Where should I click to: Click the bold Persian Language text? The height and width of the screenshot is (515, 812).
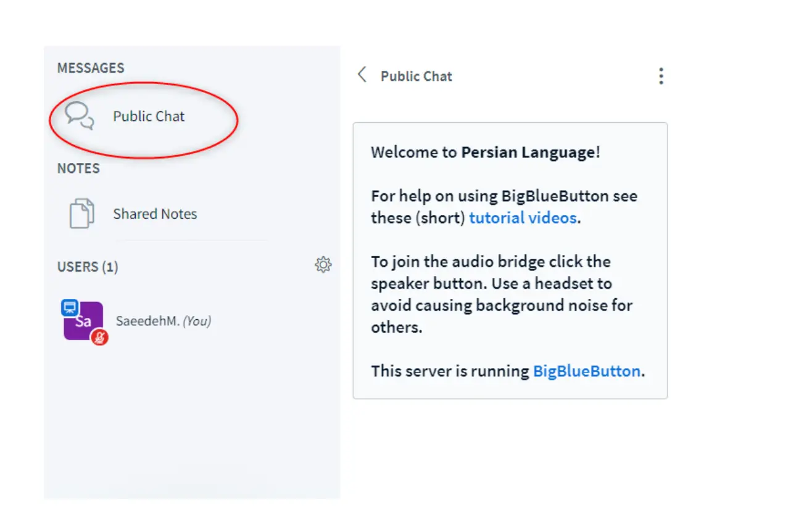(x=528, y=153)
